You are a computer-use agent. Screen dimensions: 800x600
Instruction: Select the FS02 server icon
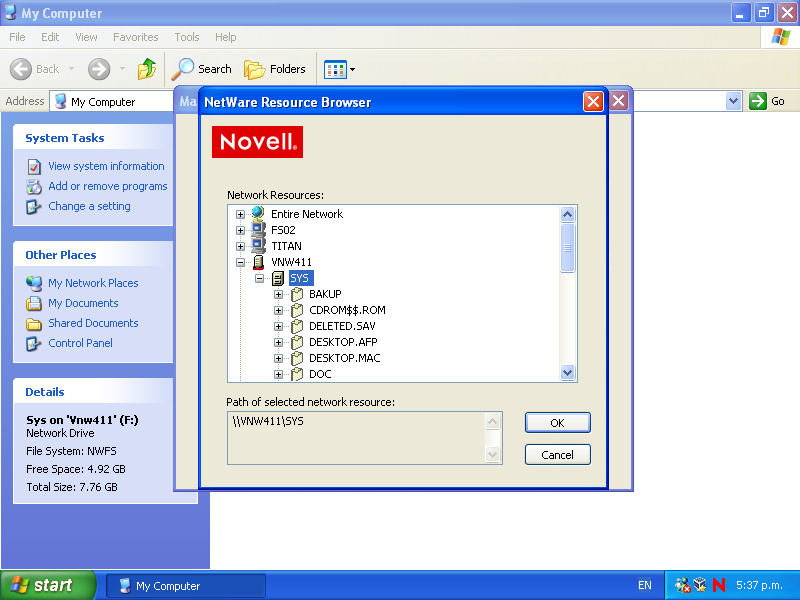tap(258, 230)
